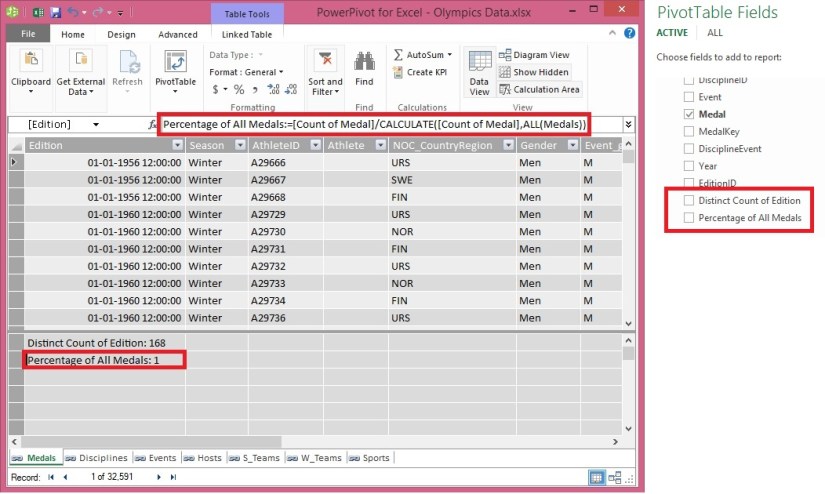Check the Event field checkbox
This screenshot has height=494, width=825.
689,97
